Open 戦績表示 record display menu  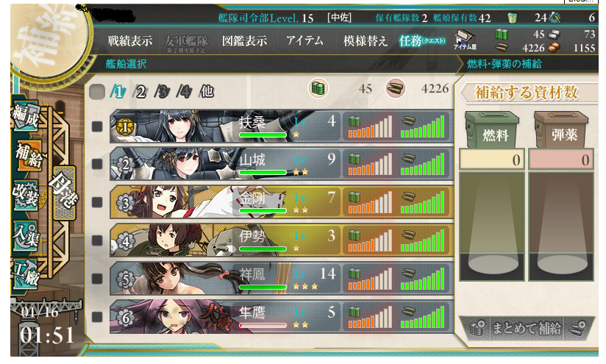(130, 40)
